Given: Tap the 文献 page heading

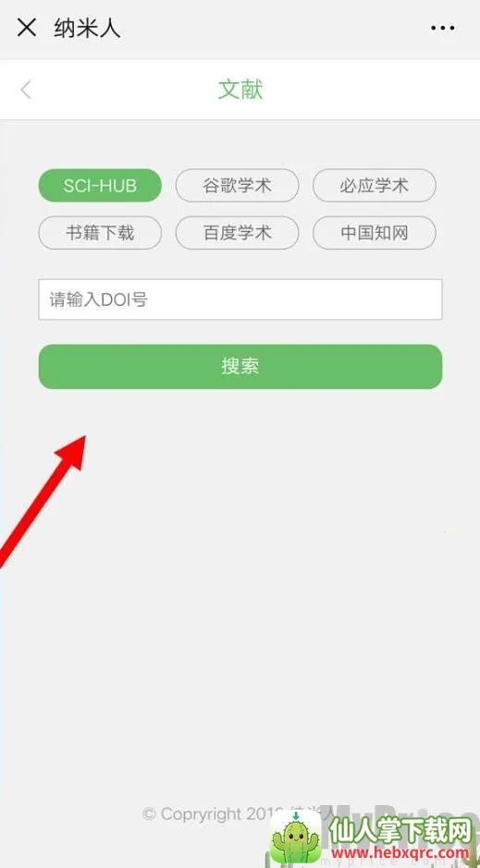Looking at the screenshot, I should tap(240, 90).
